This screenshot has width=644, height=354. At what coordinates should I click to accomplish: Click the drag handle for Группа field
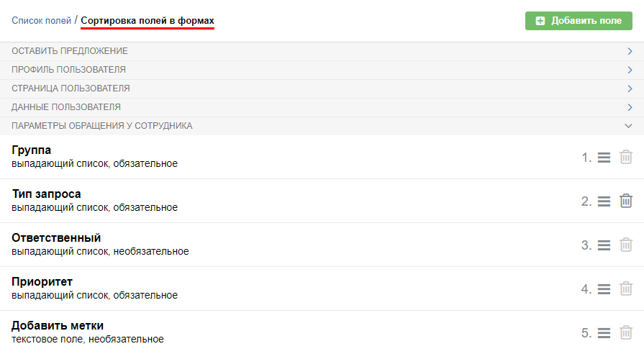(x=604, y=157)
